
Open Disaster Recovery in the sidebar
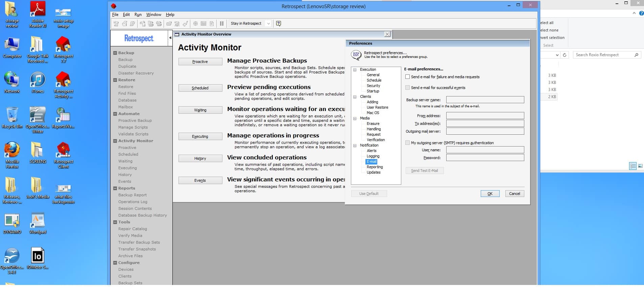click(136, 73)
